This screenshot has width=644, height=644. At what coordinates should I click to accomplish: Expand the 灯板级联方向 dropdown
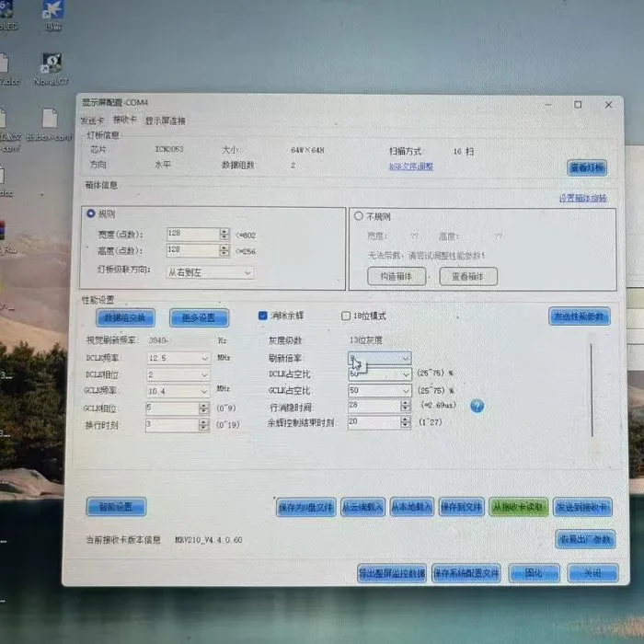coord(247,272)
